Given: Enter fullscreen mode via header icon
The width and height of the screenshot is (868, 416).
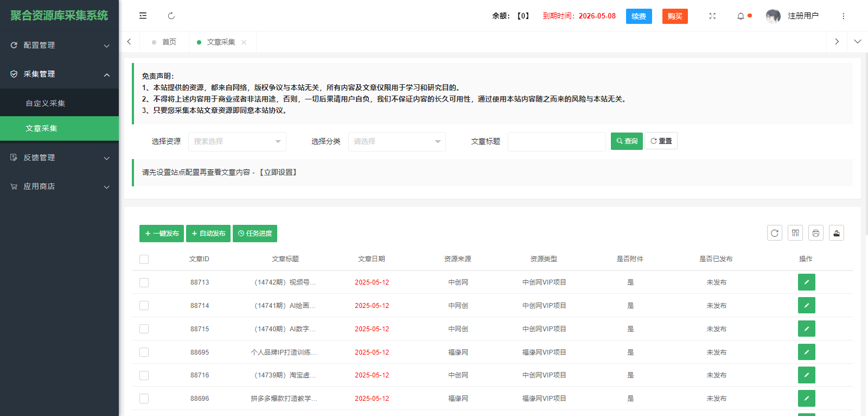Looking at the screenshot, I should tap(712, 16).
